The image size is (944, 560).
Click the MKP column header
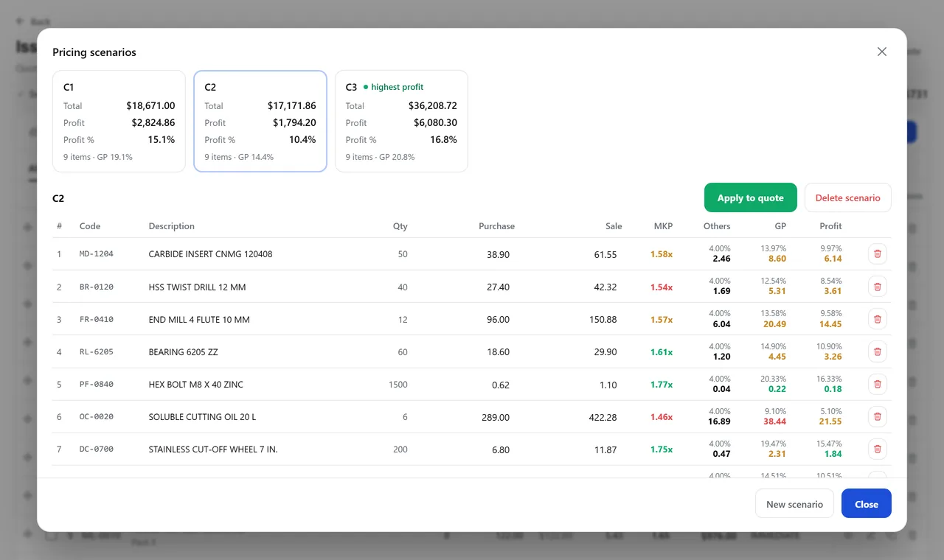[663, 226]
